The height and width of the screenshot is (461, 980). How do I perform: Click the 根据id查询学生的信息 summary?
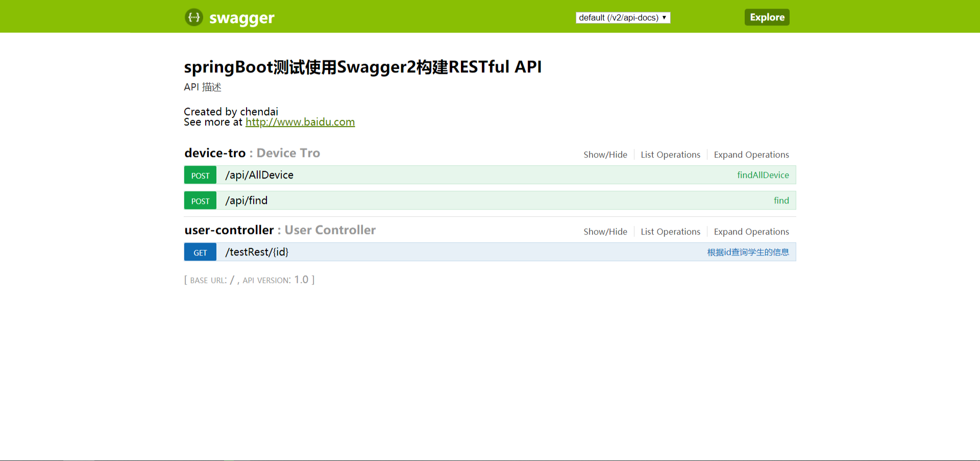click(748, 252)
